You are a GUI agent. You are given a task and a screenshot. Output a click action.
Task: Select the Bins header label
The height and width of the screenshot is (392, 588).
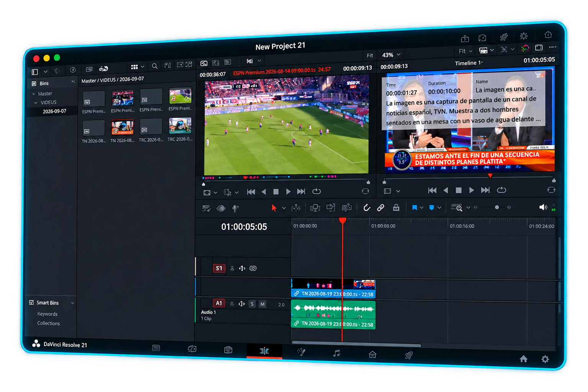coord(44,83)
